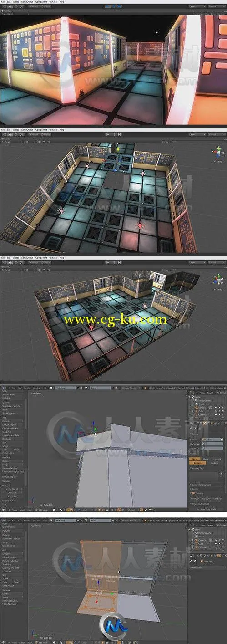Select the Hand tool in top Unity window
The height and width of the screenshot is (644, 227).
coord(5,6)
